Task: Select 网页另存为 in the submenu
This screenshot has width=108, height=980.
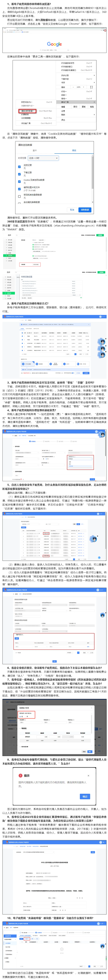Action: coord(37,102)
